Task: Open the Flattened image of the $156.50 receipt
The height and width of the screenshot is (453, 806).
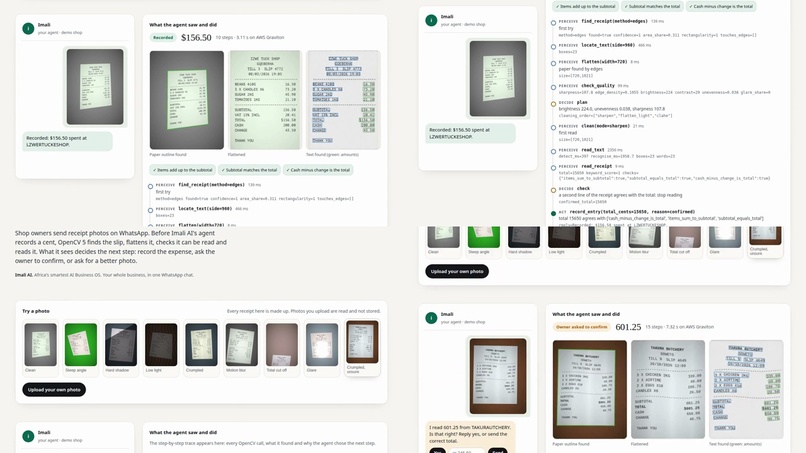Action: tap(265, 100)
